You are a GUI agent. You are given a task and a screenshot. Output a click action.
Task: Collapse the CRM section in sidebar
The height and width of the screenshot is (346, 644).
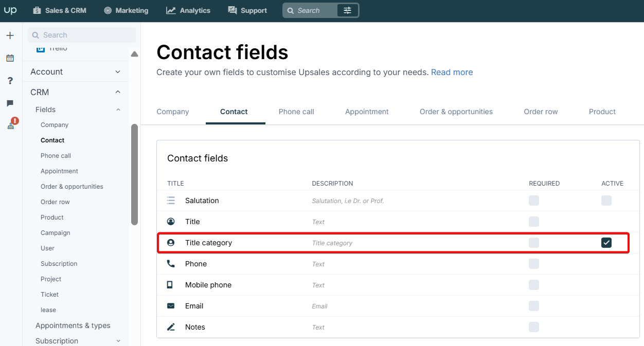(x=118, y=92)
